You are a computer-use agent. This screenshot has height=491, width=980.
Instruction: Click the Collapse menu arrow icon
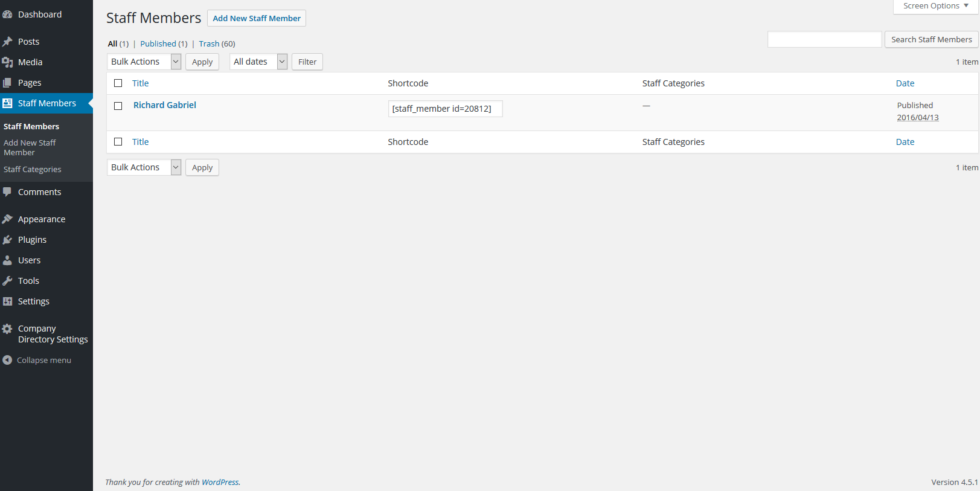[x=7, y=360]
